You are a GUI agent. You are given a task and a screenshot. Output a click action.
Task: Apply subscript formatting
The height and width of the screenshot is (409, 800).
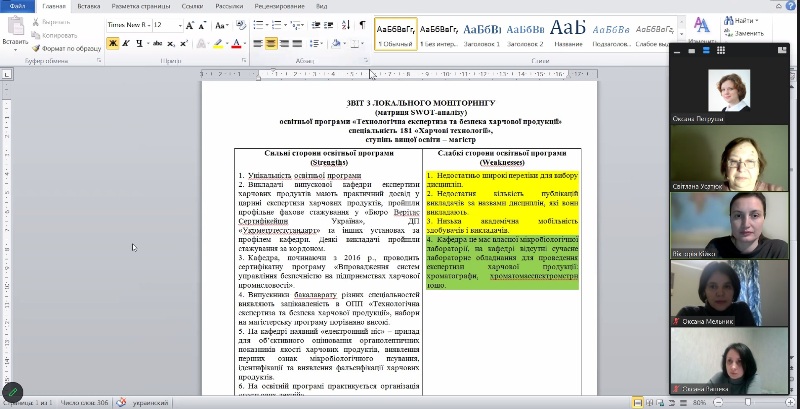(171, 44)
